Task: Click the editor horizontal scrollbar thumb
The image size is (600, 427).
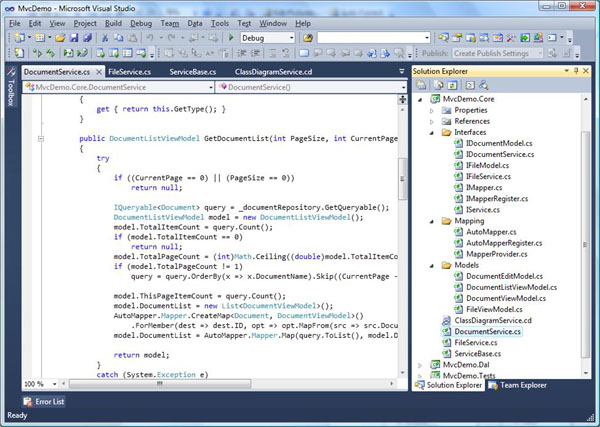Action: tap(160, 383)
